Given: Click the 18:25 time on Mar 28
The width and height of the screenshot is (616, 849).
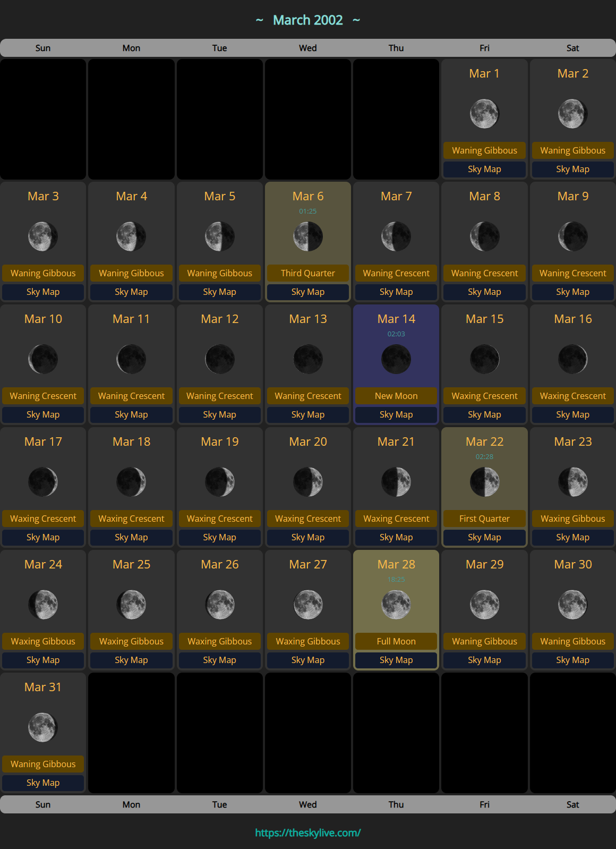Looking at the screenshot, I should [396, 579].
